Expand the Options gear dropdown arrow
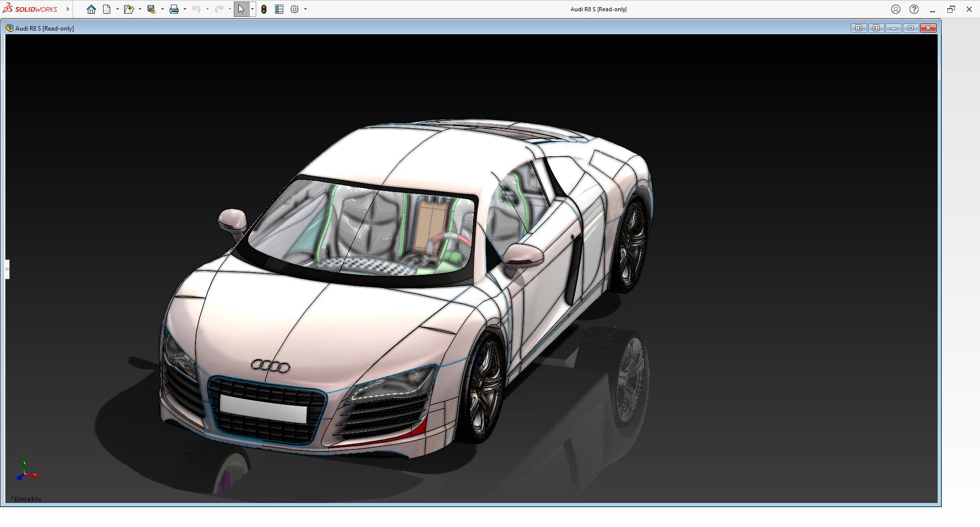The height and width of the screenshot is (527, 980). click(x=306, y=9)
